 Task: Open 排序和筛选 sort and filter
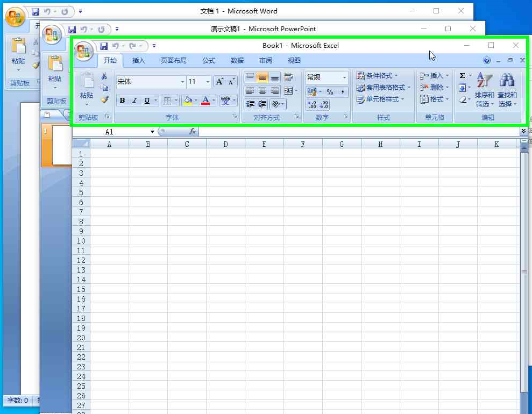pos(484,89)
